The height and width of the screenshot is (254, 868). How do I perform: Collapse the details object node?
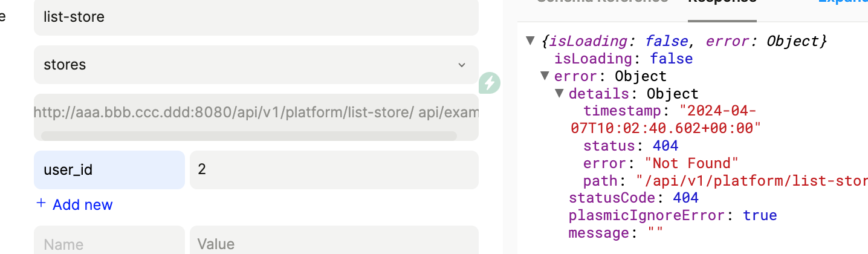tap(560, 94)
